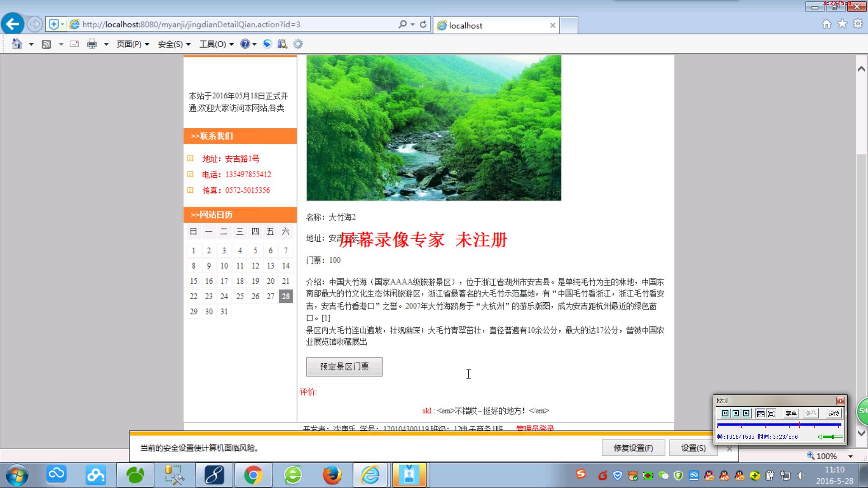This screenshot has width=868, height=488.
Task: Click the 预定景区门票 button
Action: [344, 366]
